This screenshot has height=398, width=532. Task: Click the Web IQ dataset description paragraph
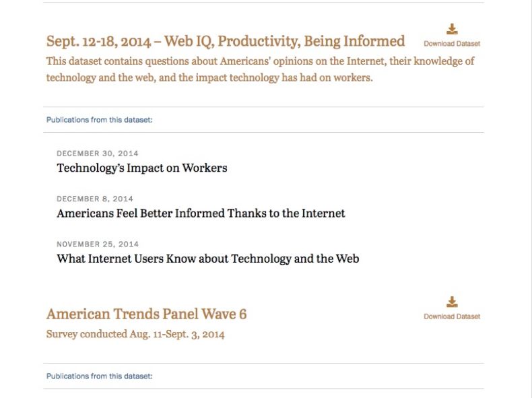pyautogui.click(x=260, y=69)
